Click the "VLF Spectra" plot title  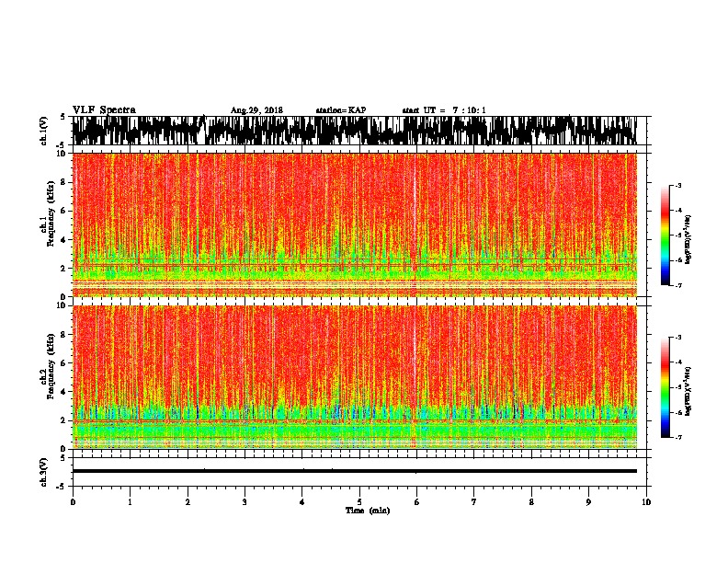[x=104, y=109]
